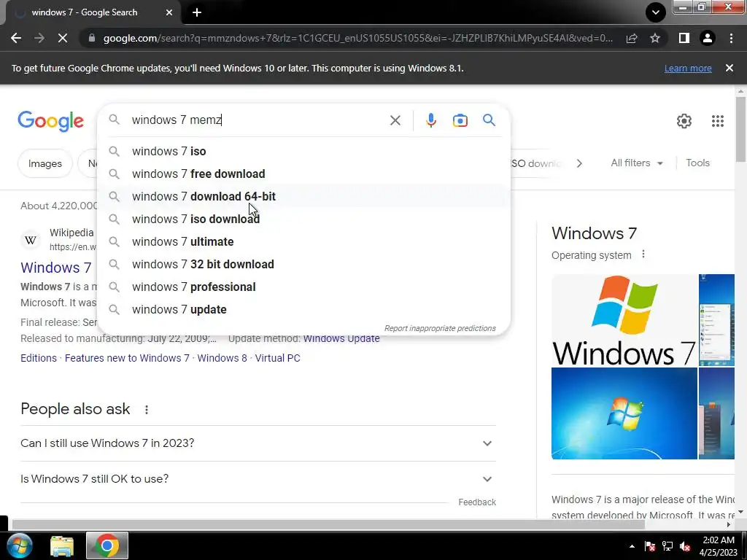
Task: Open the 'Windows 8' sublink
Action: pos(222,358)
